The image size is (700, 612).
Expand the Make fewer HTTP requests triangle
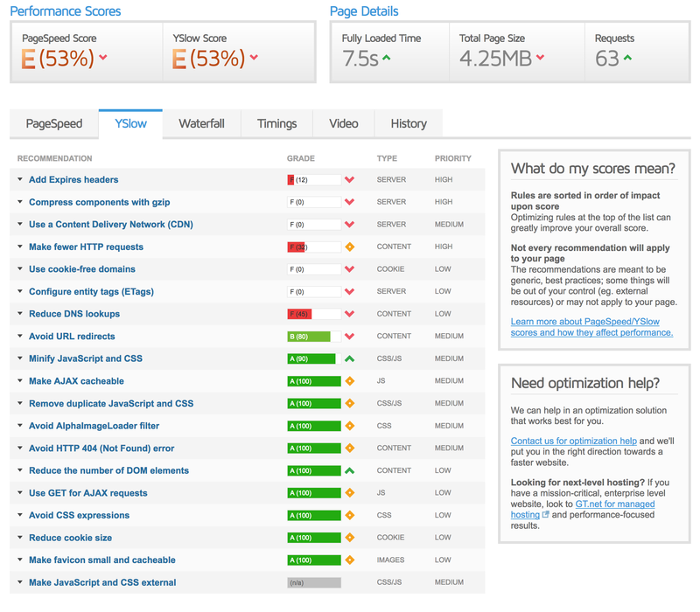point(20,247)
